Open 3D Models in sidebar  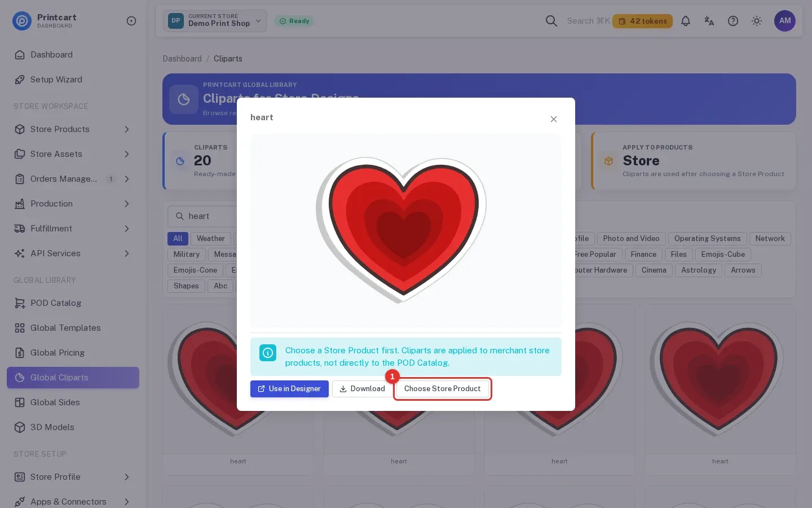pos(73,427)
